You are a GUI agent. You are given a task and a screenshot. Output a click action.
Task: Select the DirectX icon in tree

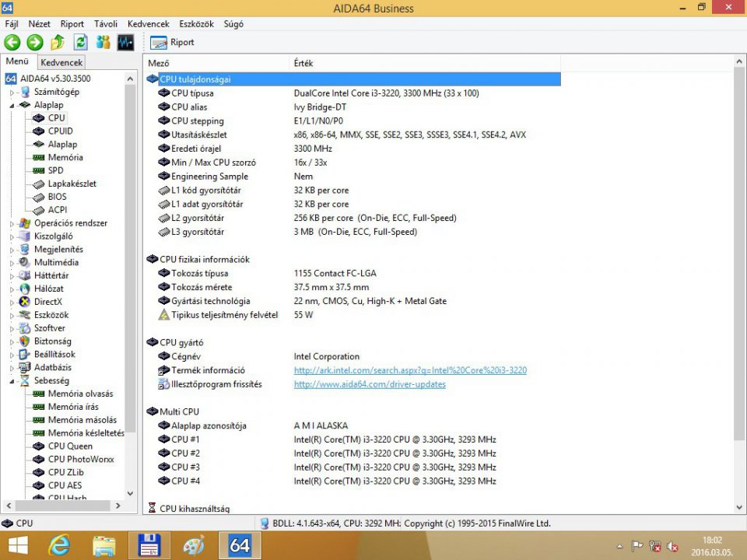[x=24, y=302]
